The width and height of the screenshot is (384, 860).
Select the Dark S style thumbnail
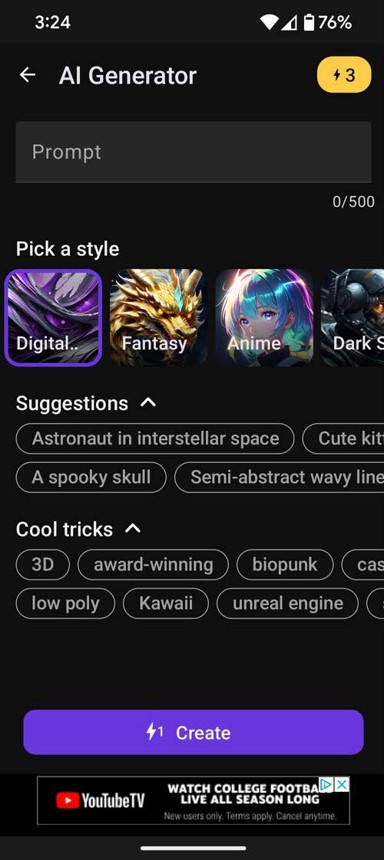coord(352,318)
